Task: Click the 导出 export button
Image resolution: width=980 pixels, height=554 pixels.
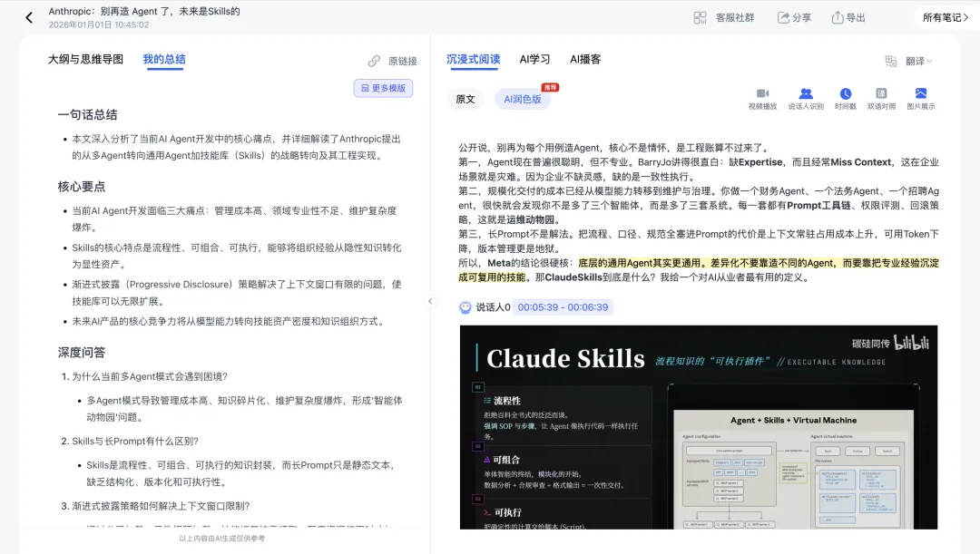Action: tap(848, 17)
